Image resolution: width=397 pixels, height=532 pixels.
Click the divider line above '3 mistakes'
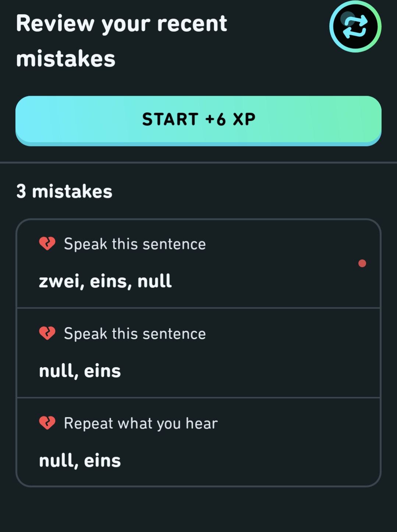[198, 162]
